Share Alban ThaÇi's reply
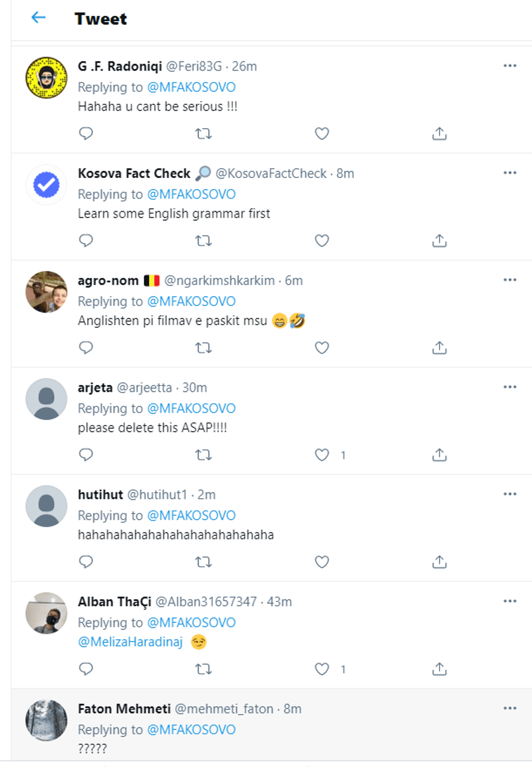Viewport: 532px width, 767px height. tap(440, 669)
